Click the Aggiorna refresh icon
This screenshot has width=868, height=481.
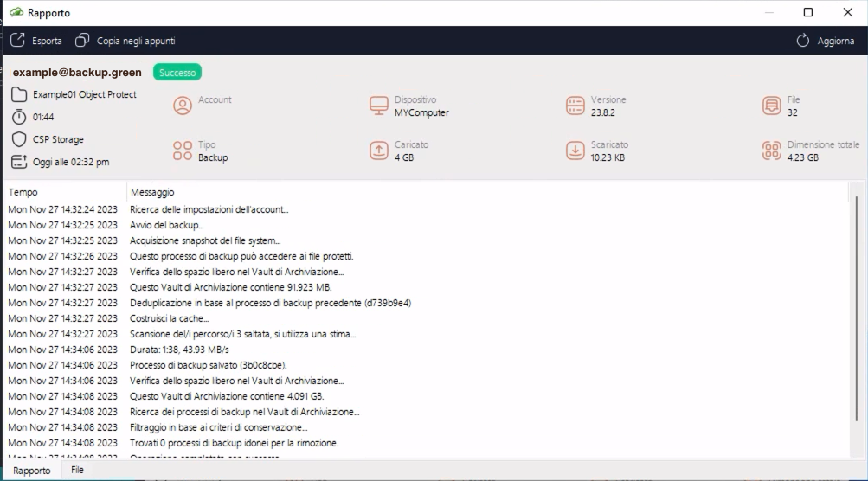point(802,41)
